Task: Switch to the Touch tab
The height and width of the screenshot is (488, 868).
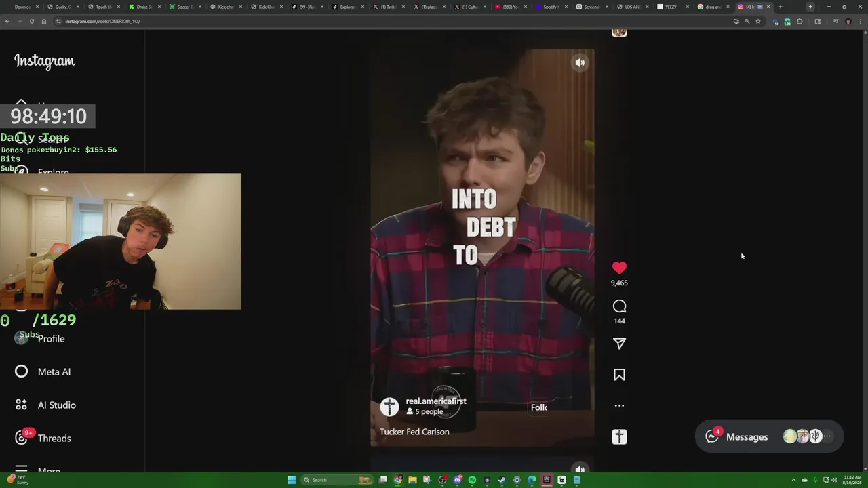Action: (104, 7)
